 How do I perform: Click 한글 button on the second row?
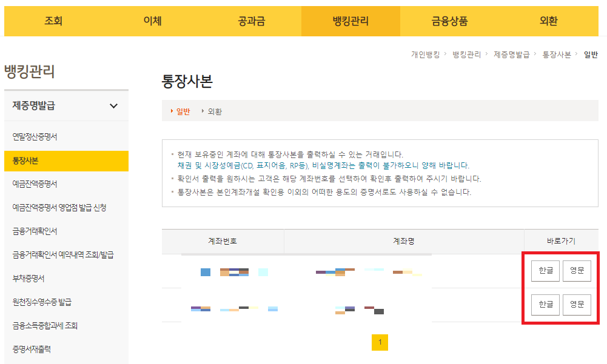point(545,305)
